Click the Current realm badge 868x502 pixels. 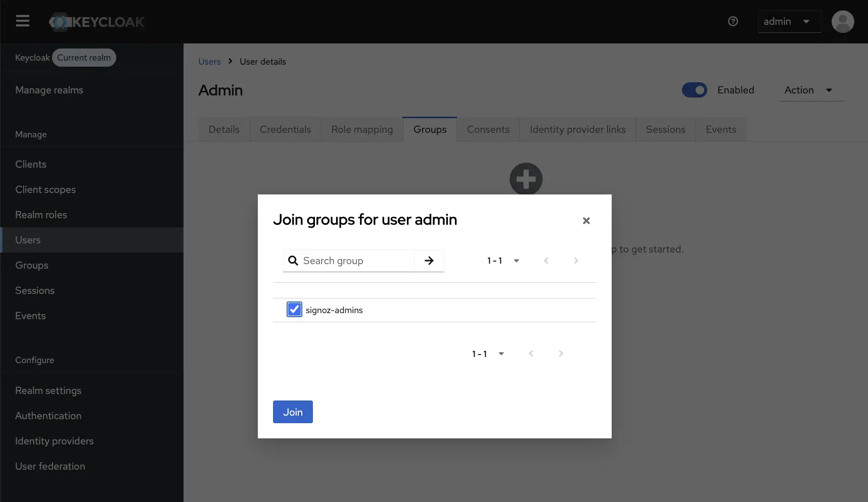click(84, 58)
